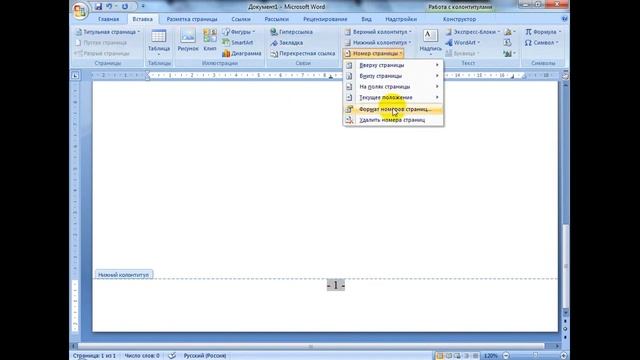Image resolution: width=640 pixels, height=360 pixels.
Task: Open Верхний колонтитул header dropdown
Action: 378,32
